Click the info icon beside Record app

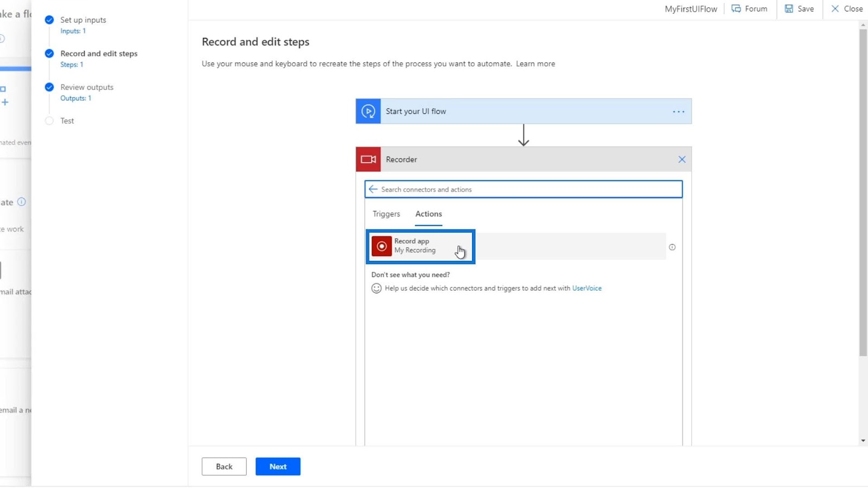point(672,247)
